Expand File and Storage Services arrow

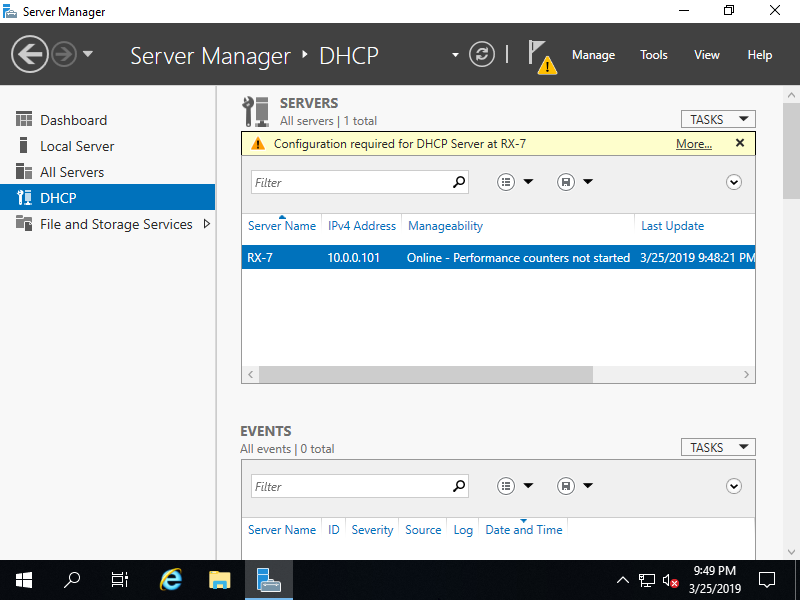click(x=207, y=223)
